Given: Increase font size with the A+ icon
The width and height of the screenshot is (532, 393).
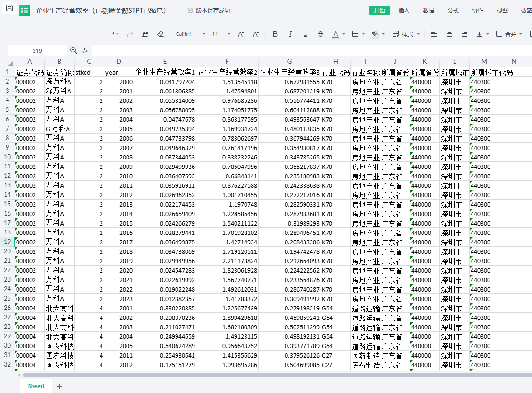Looking at the screenshot, I should pyautogui.click(x=241, y=34).
